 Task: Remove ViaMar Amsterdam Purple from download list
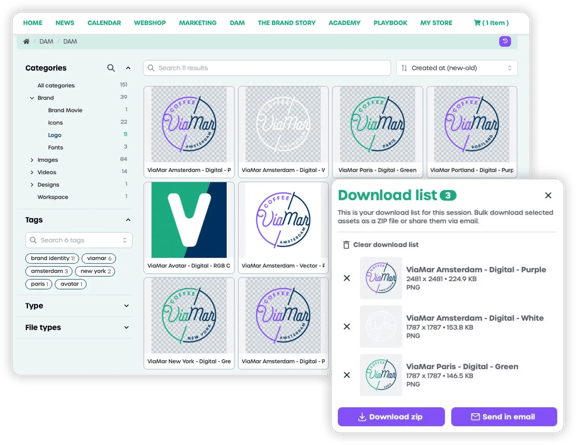click(x=347, y=278)
